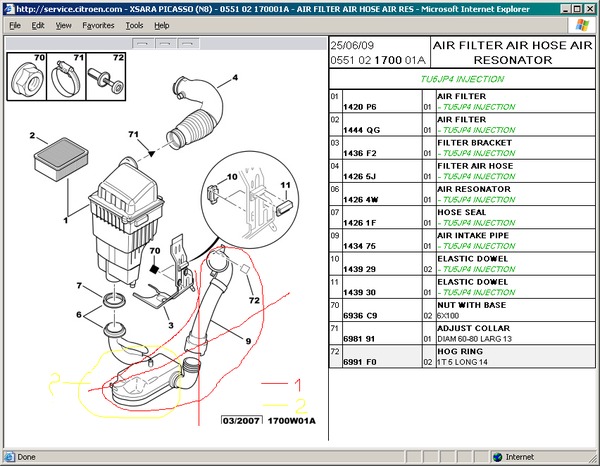This screenshot has height=466, width=600.
Task: Open the Edit menu
Action: pos(38,26)
